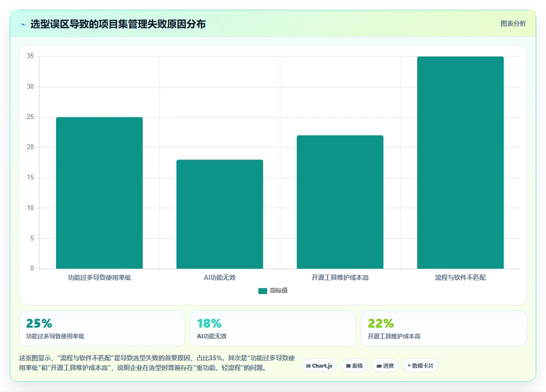Click the 图表分析 label in the header

click(x=513, y=24)
